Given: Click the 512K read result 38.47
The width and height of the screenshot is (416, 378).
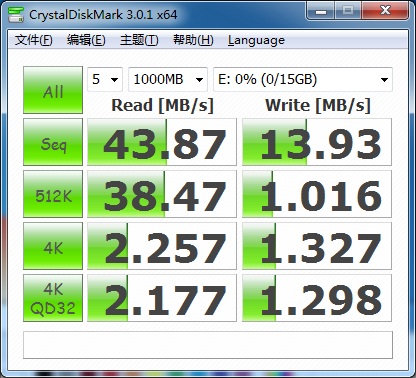Looking at the screenshot, I should (x=162, y=194).
